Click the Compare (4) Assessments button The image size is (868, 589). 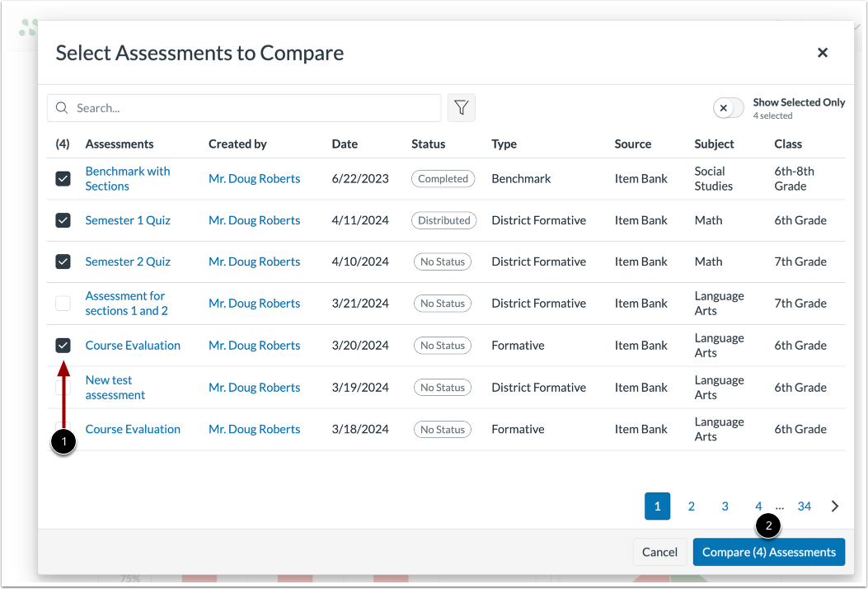point(768,552)
